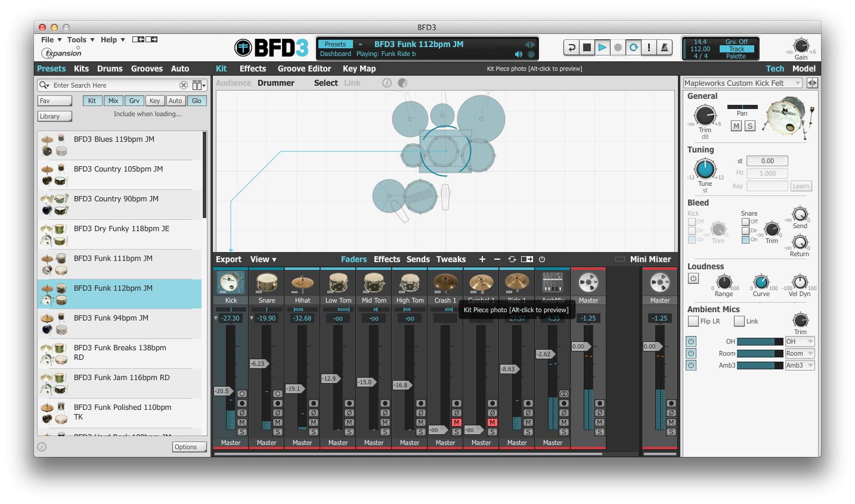Viewport: 855px width, 504px height.
Task: Click the mixer Export button
Action: click(228, 259)
